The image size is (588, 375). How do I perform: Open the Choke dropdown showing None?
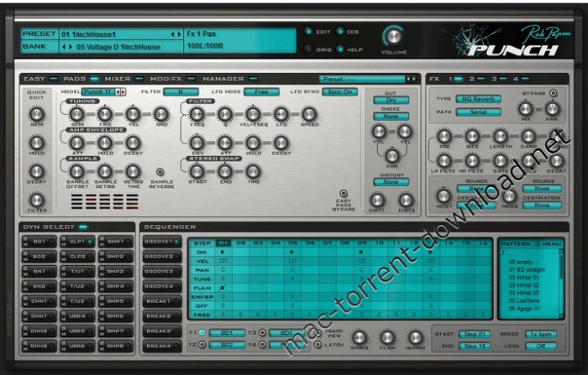(391, 116)
